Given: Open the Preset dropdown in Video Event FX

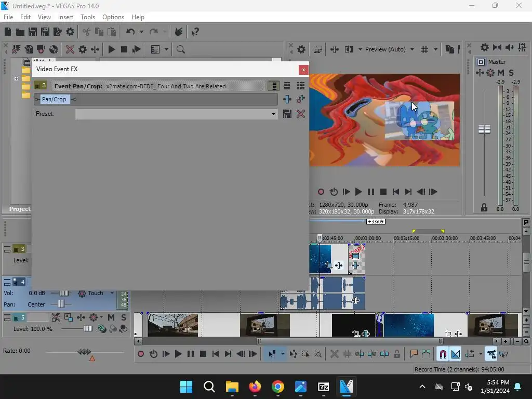Looking at the screenshot, I should point(273,114).
